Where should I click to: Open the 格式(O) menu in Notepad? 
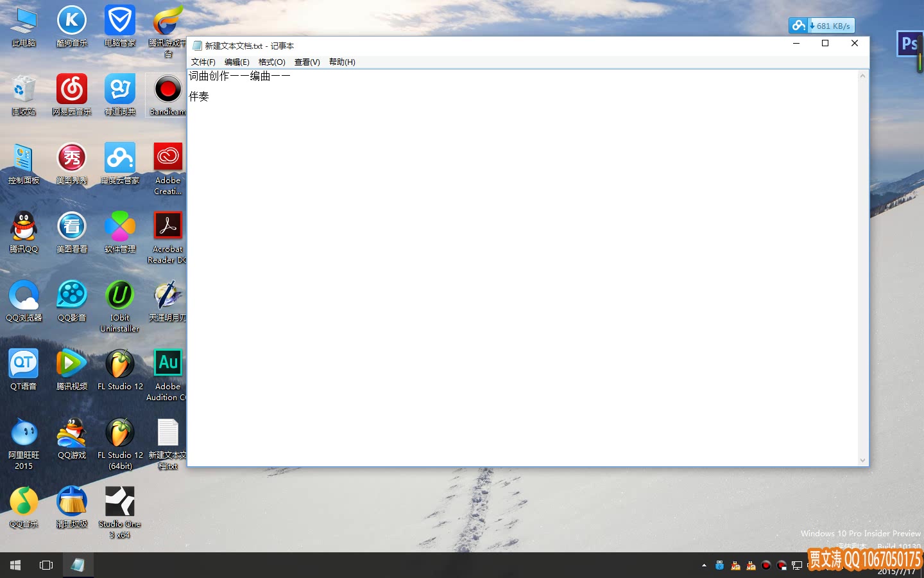click(x=271, y=62)
